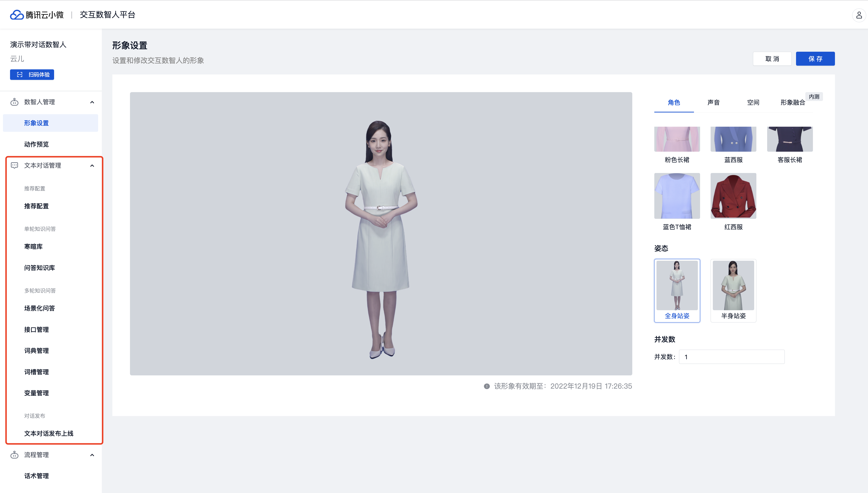Switch to the 声音 tab
This screenshot has height=493, width=868.
coord(713,102)
